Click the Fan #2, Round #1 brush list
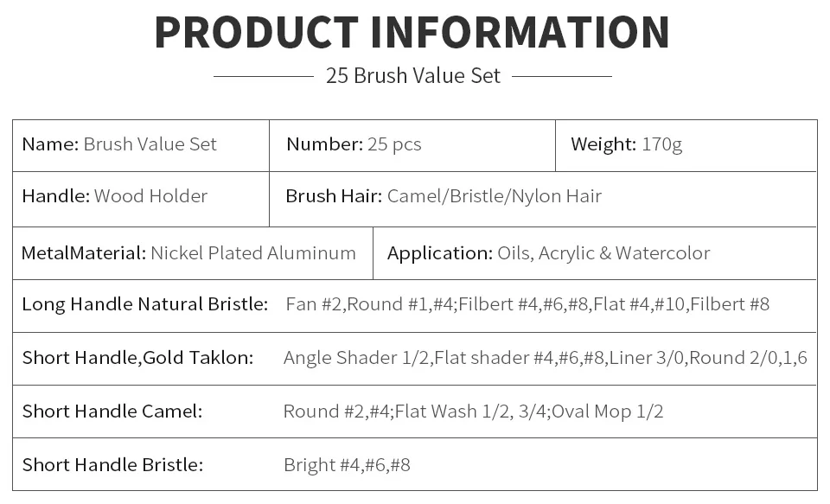Image resolution: width=830 pixels, height=504 pixels. coord(527,304)
